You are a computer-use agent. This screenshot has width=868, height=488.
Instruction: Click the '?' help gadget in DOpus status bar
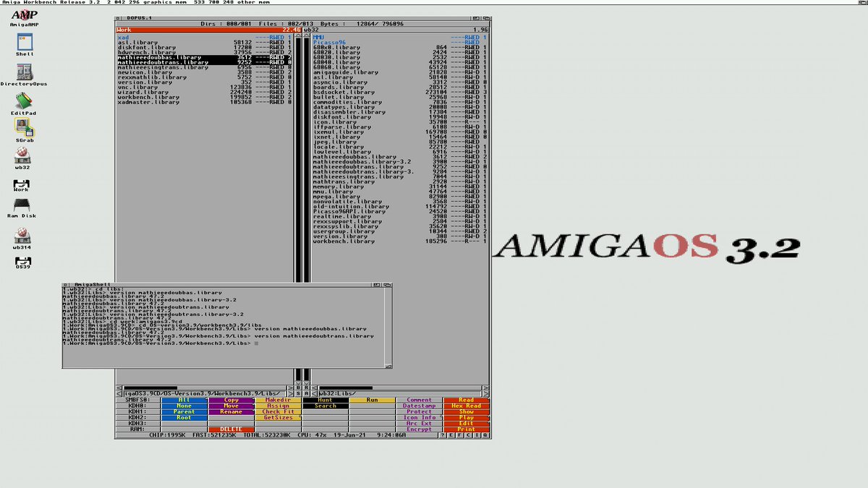tap(443, 435)
